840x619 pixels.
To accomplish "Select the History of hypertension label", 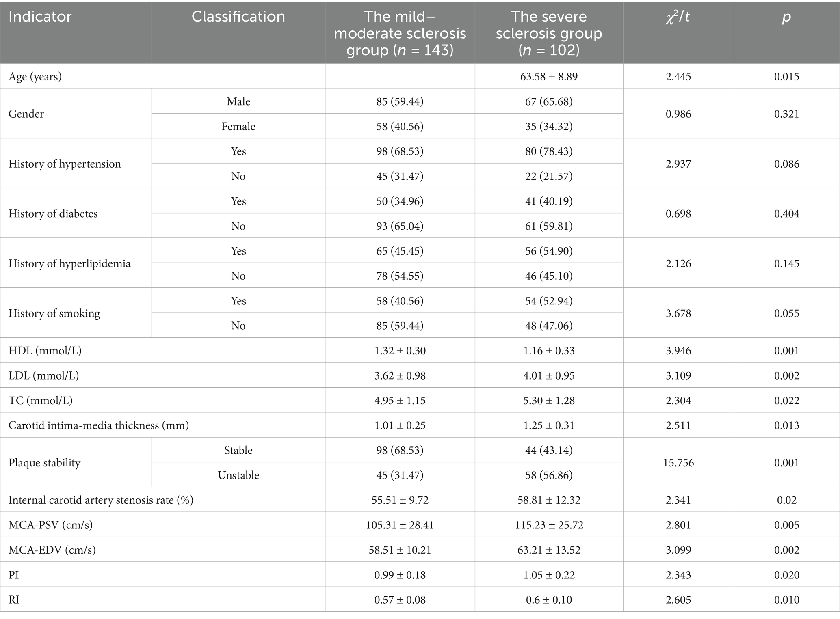I will pyautogui.click(x=65, y=164).
